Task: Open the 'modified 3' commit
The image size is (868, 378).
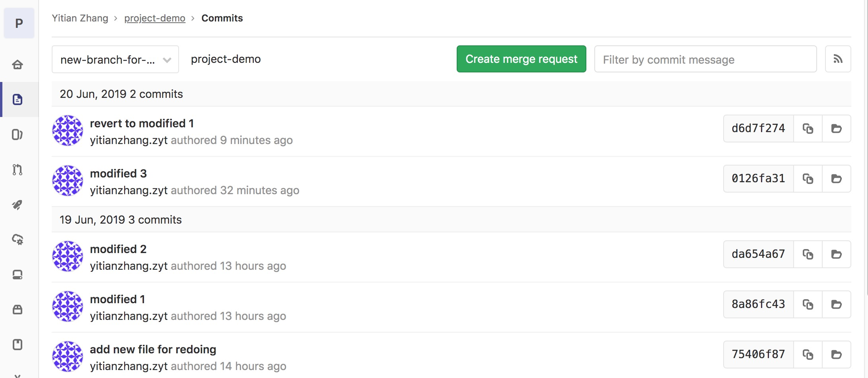Action: 118,174
